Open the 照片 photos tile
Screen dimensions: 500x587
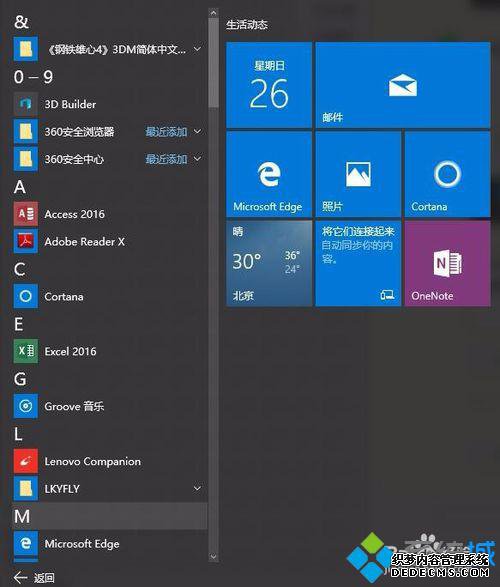coord(358,174)
